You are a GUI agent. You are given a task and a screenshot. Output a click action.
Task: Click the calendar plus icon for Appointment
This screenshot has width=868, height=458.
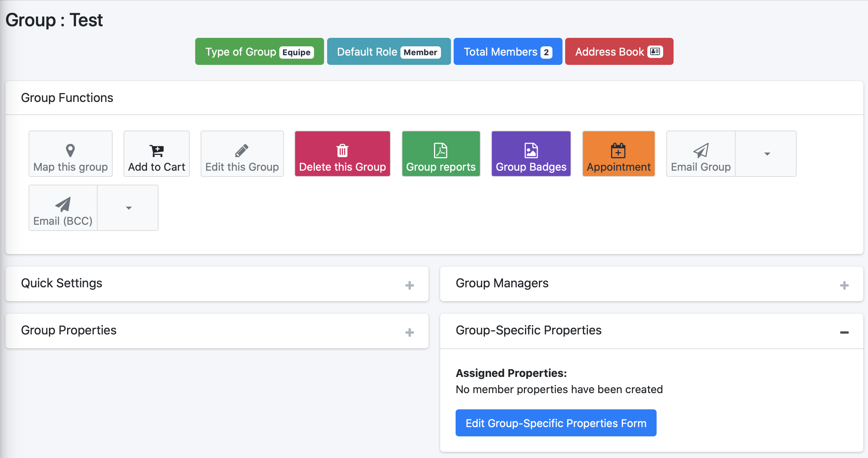click(x=618, y=151)
